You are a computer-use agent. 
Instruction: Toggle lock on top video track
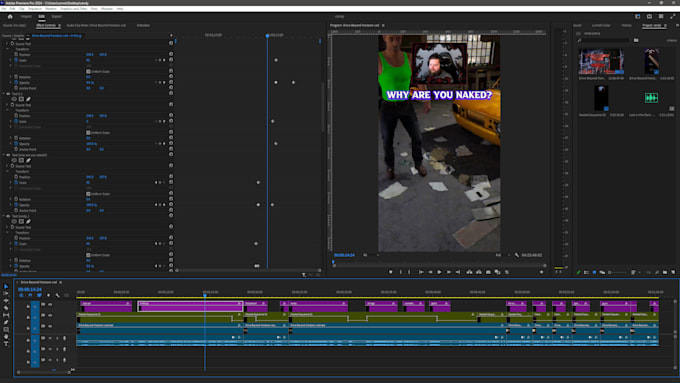pyautogui.click(x=28, y=306)
